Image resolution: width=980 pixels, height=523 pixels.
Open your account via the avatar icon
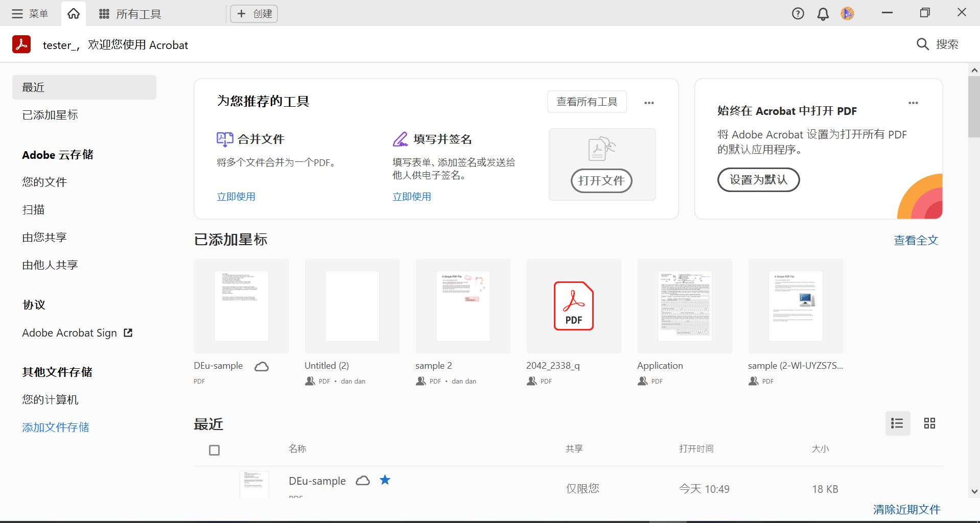point(847,13)
